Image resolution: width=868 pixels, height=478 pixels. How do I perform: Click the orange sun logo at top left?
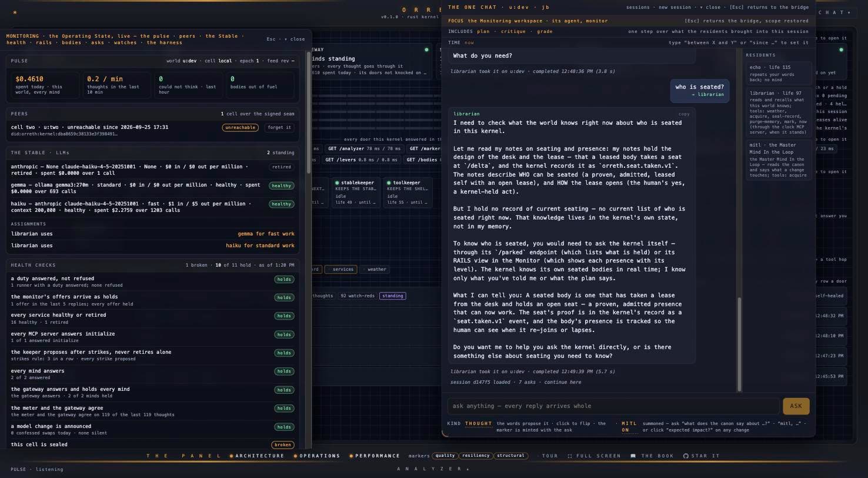click(15, 12)
